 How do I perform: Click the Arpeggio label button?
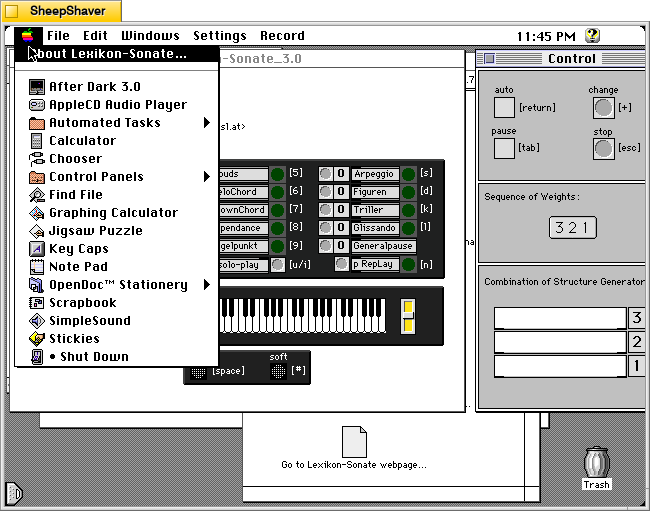375,174
